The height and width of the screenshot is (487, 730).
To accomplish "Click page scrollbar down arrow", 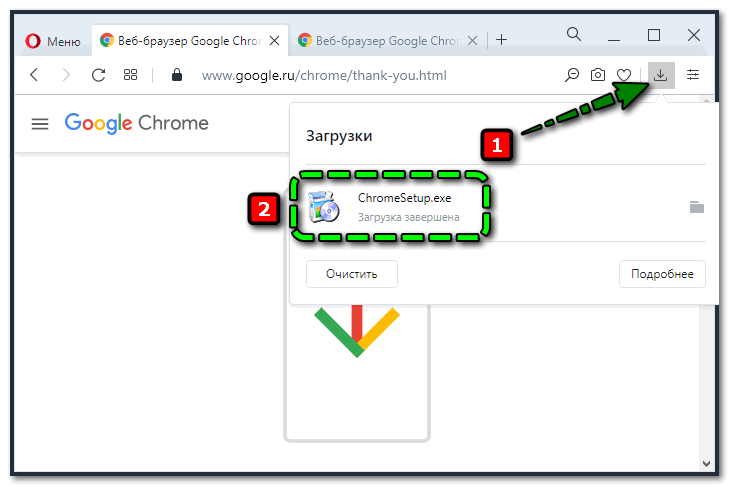I will [706, 463].
